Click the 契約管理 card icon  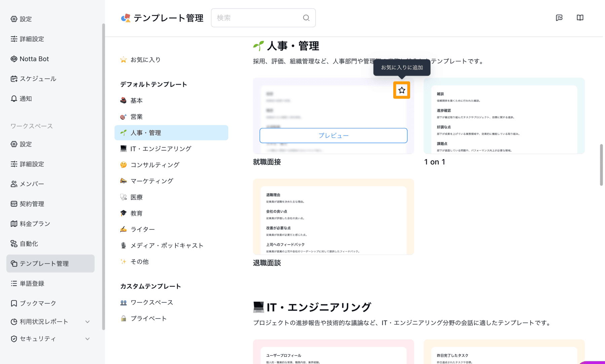point(14,204)
